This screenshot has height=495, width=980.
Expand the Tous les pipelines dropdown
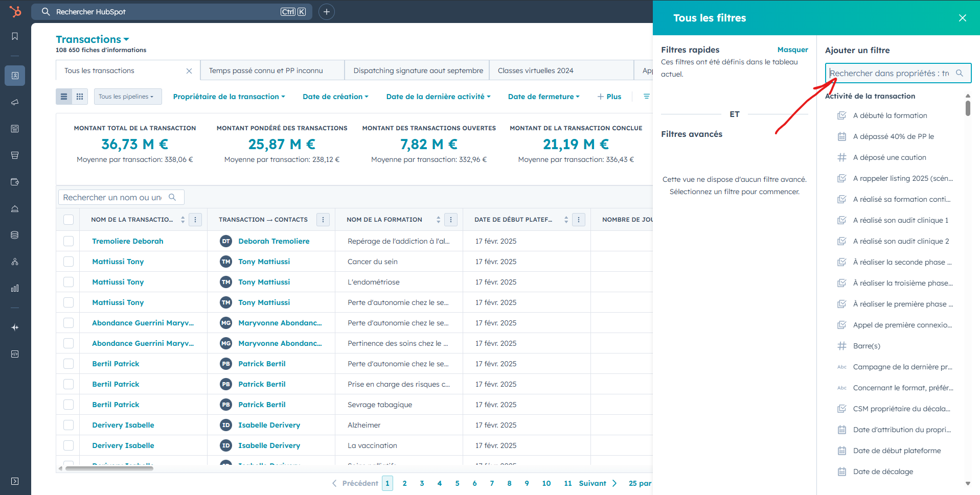(x=128, y=97)
